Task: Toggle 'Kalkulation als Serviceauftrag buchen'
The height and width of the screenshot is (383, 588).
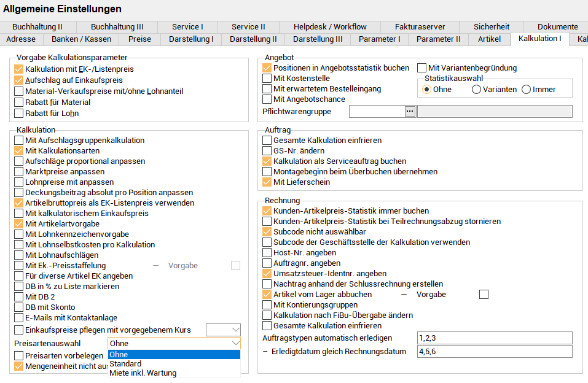Action: click(267, 161)
